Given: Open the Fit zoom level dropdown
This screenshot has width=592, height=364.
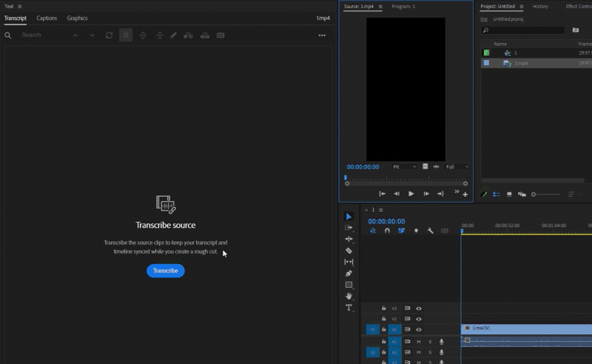Looking at the screenshot, I should tap(404, 166).
